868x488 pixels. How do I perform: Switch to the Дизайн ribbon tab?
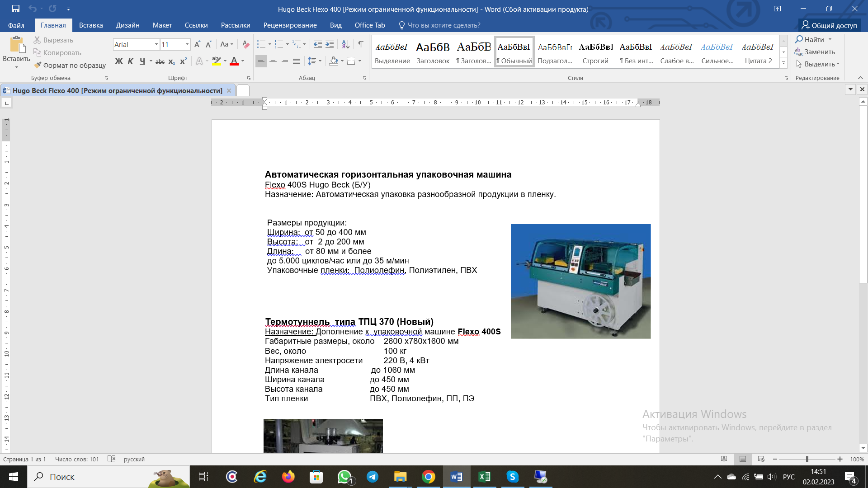(x=127, y=25)
